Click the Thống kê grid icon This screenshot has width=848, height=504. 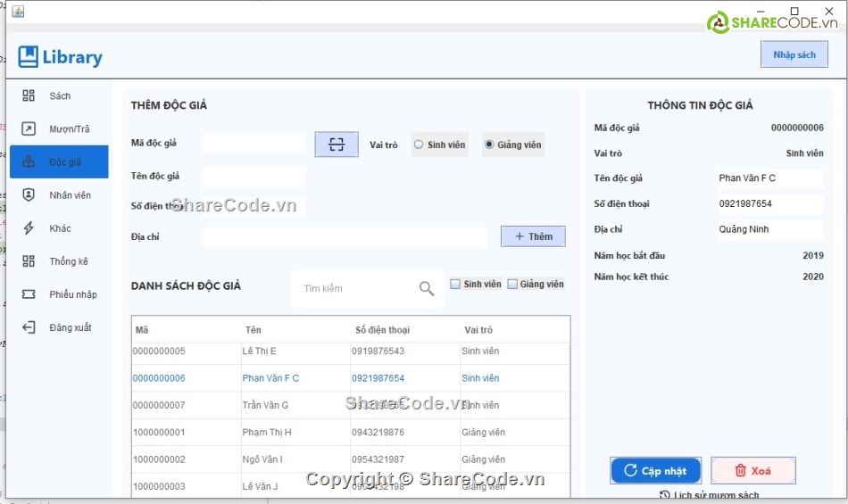[x=29, y=260]
